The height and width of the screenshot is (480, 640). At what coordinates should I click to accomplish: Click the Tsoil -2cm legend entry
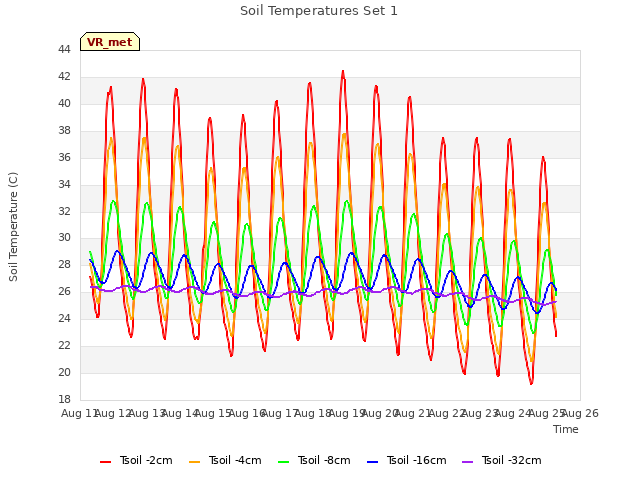[x=136, y=460]
